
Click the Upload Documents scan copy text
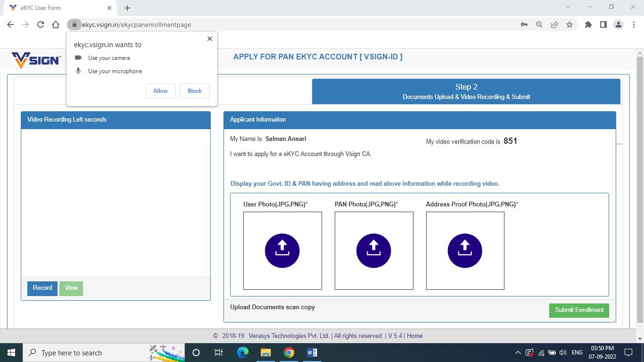[272, 307]
